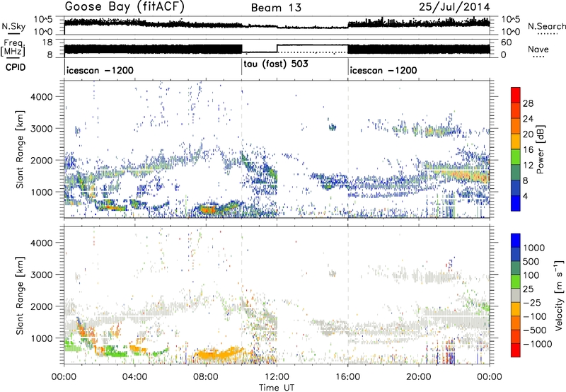Click the 'Freq. [MHz]' axis label
The height and width of the screenshot is (392, 566).
click(13, 47)
